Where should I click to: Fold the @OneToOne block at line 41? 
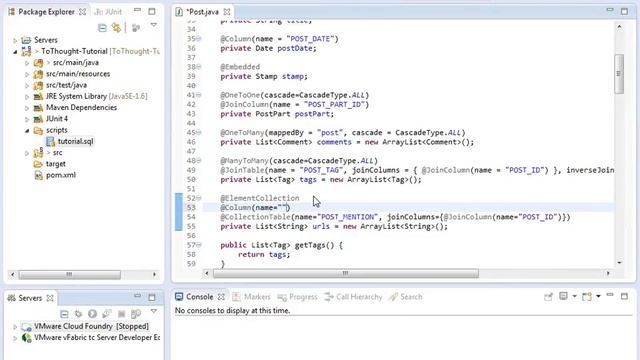[199, 95]
